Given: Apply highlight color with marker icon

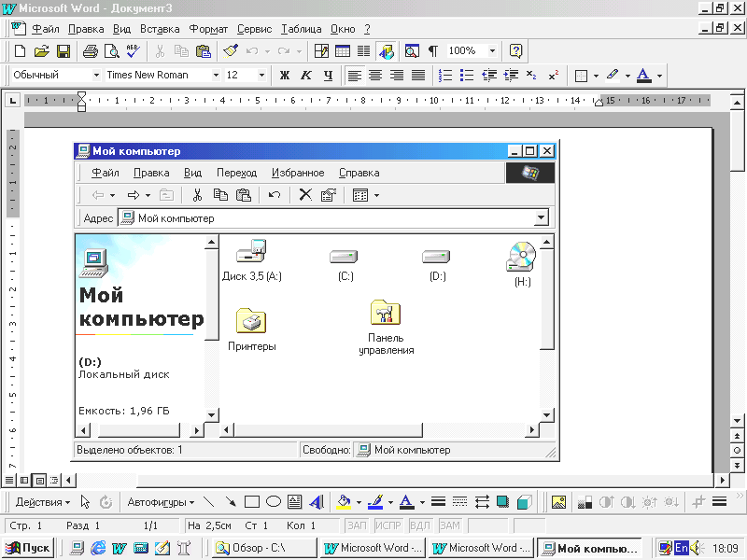Looking at the screenshot, I should coord(613,76).
